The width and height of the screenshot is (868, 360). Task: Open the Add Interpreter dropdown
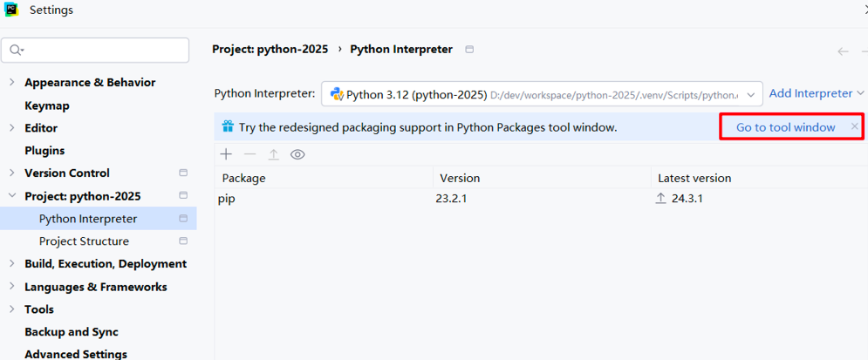coord(817,93)
